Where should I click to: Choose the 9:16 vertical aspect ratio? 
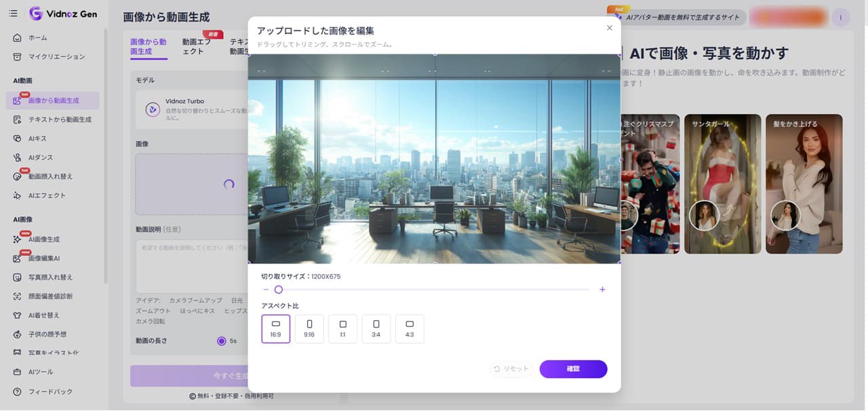[309, 328]
